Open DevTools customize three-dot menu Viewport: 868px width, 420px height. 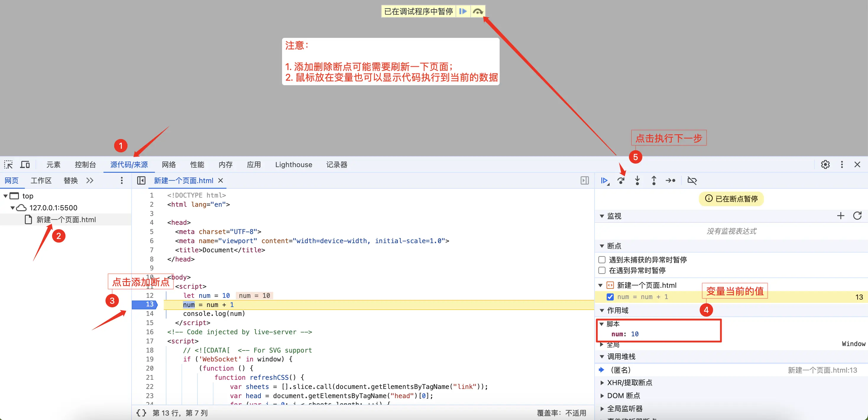point(842,164)
